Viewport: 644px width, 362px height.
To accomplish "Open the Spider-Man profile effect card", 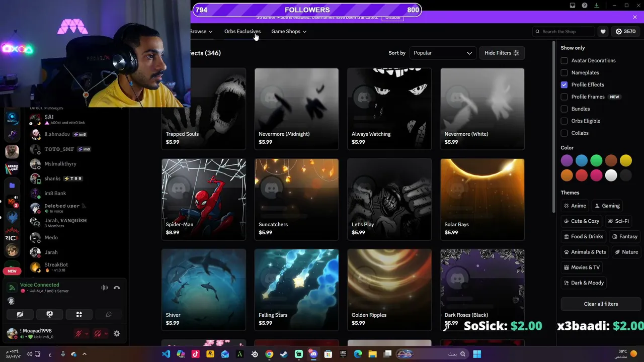I will pyautogui.click(x=204, y=199).
